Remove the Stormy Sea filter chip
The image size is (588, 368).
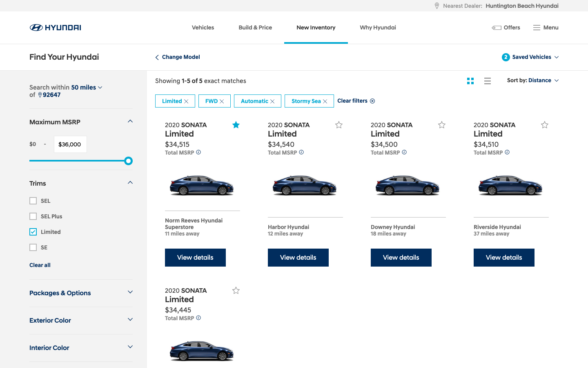coord(325,101)
